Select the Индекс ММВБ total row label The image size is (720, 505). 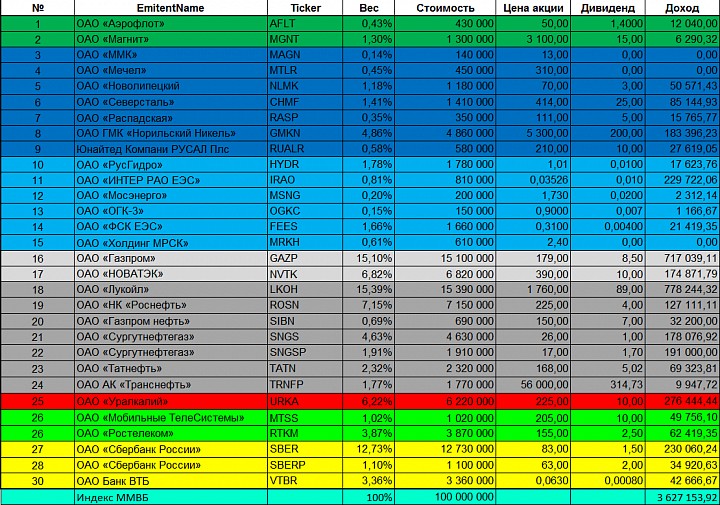pyautogui.click(x=170, y=497)
